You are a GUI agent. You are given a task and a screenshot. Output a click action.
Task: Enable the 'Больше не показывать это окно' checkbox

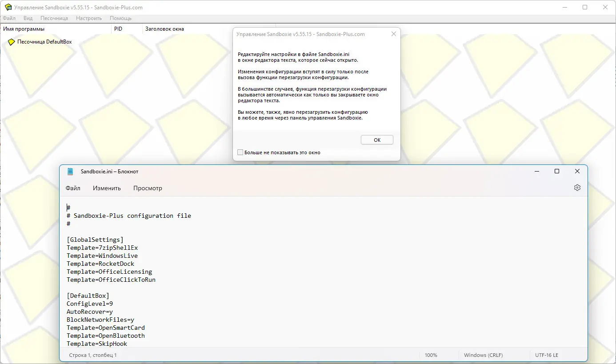tap(240, 152)
